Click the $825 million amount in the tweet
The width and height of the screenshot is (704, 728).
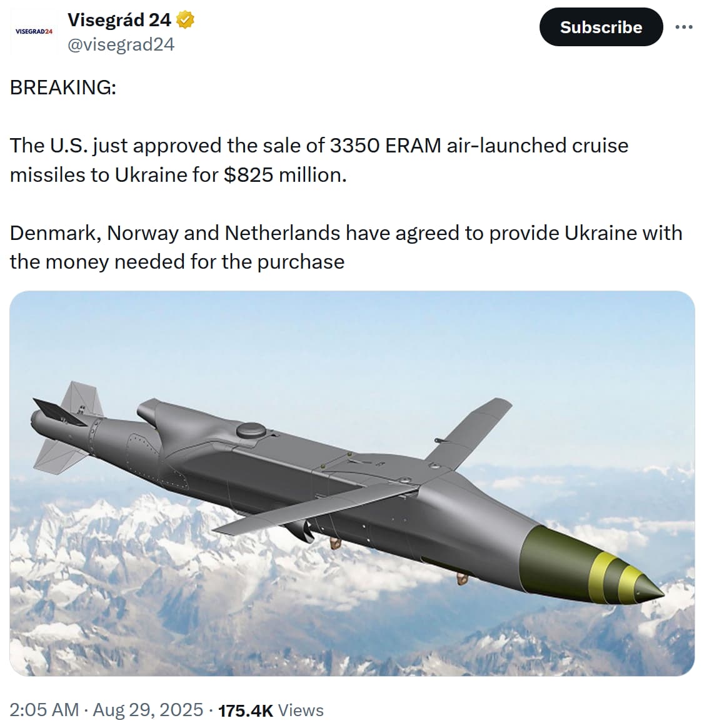pos(284,174)
